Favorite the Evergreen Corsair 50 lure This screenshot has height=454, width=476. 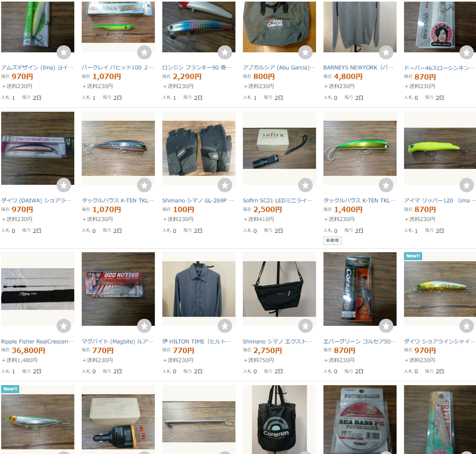click(386, 326)
